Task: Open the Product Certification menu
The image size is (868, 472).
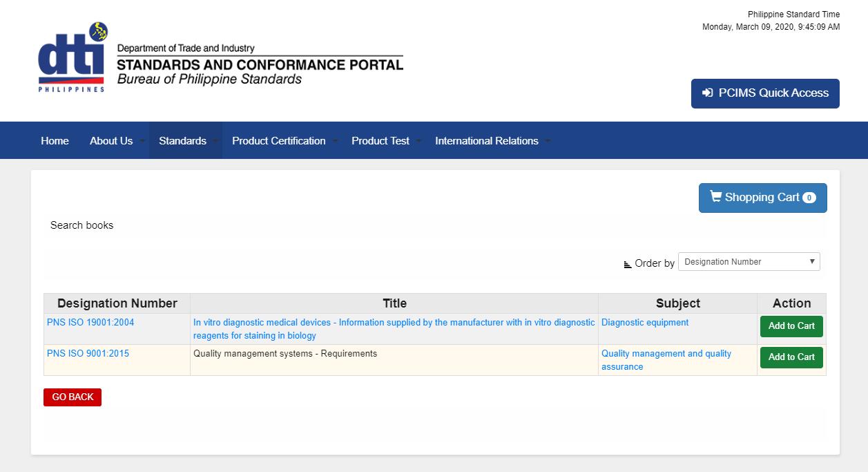Action: click(279, 141)
